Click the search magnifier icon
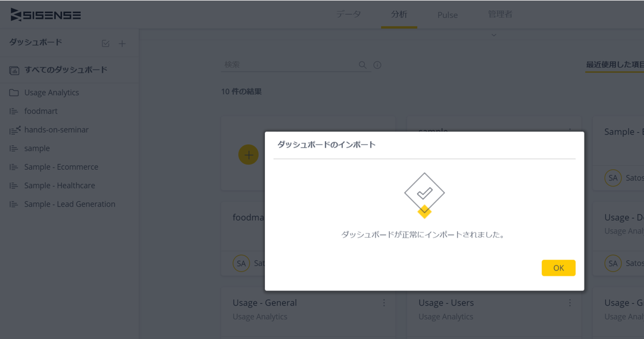The image size is (644, 339). (x=362, y=65)
